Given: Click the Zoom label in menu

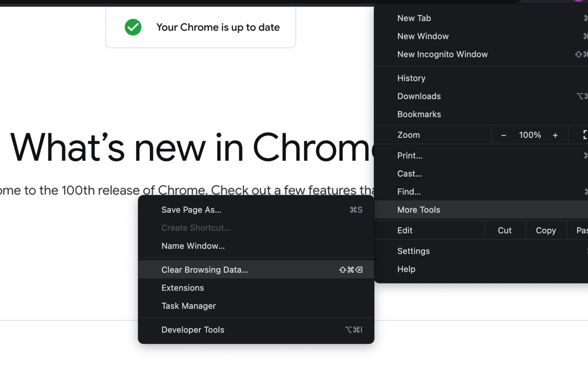Looking at the screenshot, I should point(409,135).
